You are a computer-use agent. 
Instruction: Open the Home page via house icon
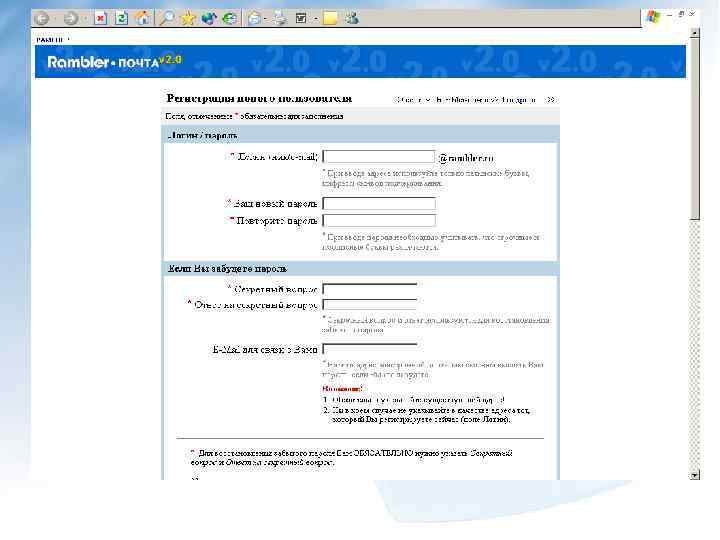143,18
